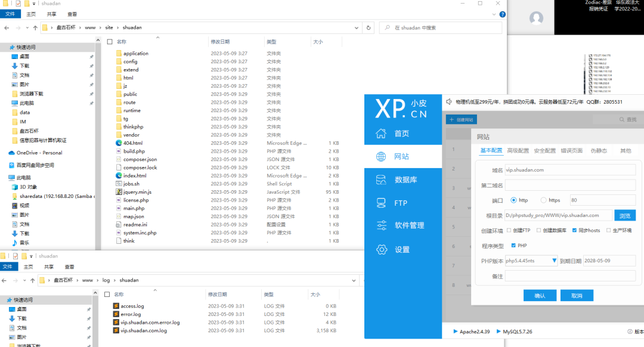Expand address history dropdown in bottom Explorer

pos(354,280)
